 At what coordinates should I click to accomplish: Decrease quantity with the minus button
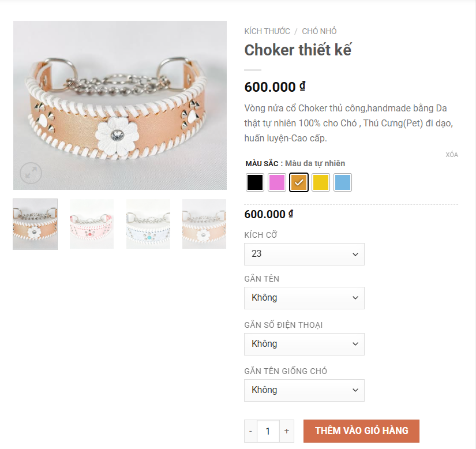click(x=251, y=431)
